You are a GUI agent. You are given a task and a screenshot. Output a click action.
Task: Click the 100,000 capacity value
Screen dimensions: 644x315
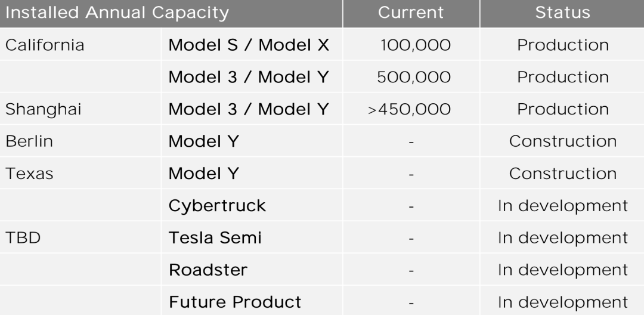coord(415,45)
